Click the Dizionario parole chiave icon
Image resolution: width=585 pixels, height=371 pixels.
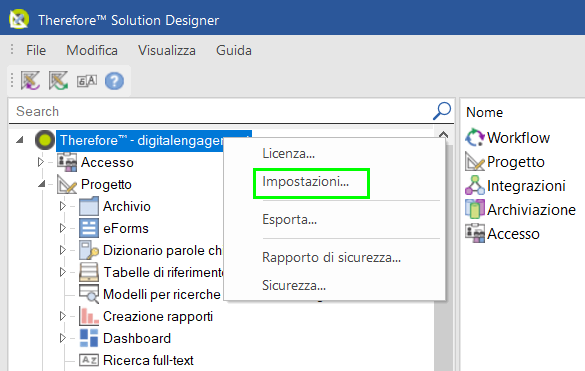[89, 250]
